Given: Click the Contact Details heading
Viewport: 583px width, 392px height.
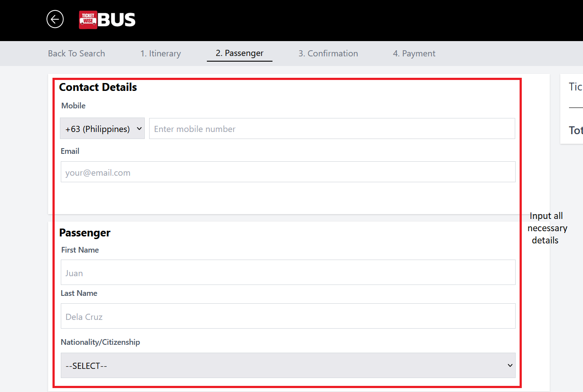Looking at the screenshot, I should 98,87.
